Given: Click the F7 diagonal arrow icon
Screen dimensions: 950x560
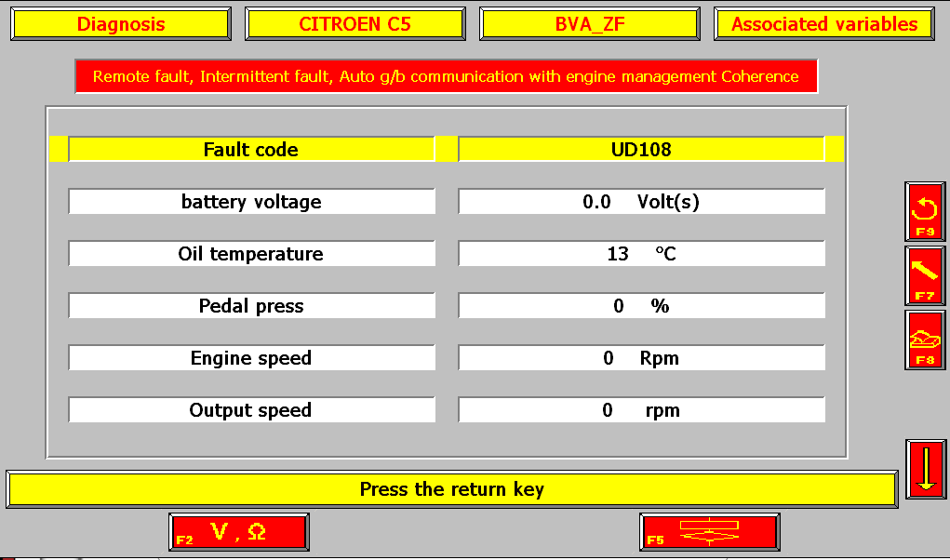Looking at the screenshot, I should pos(925,276).
